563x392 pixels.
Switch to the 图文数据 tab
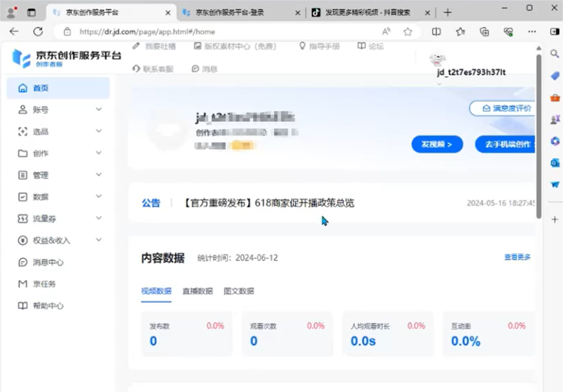(239, 291)
